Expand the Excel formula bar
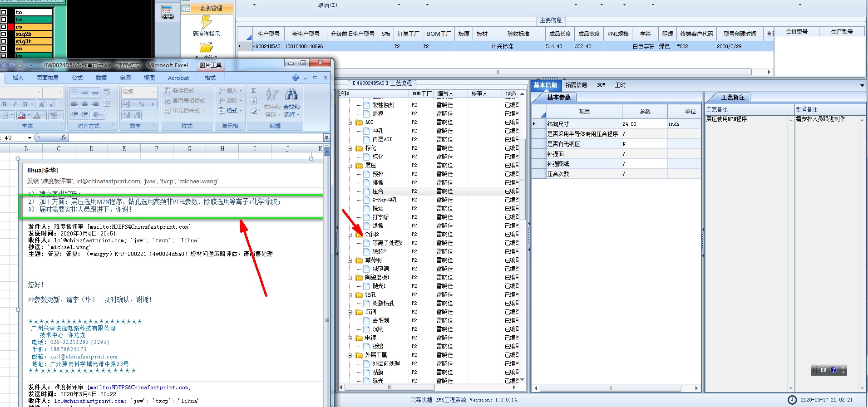868x407 pixels. coord(326,137)
